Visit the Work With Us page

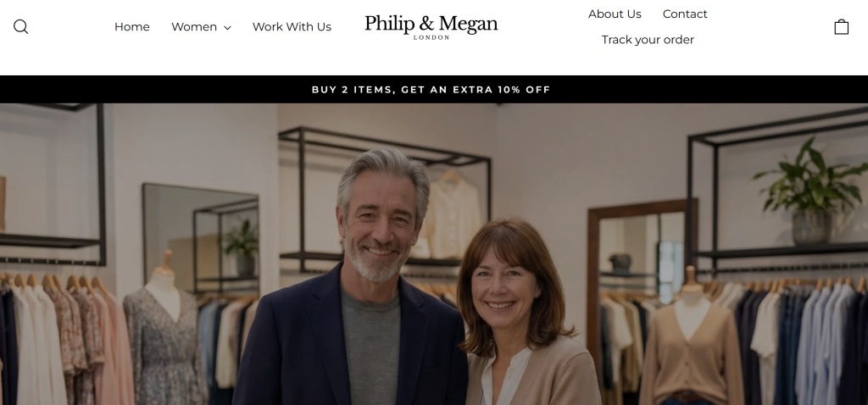point(292,26)
